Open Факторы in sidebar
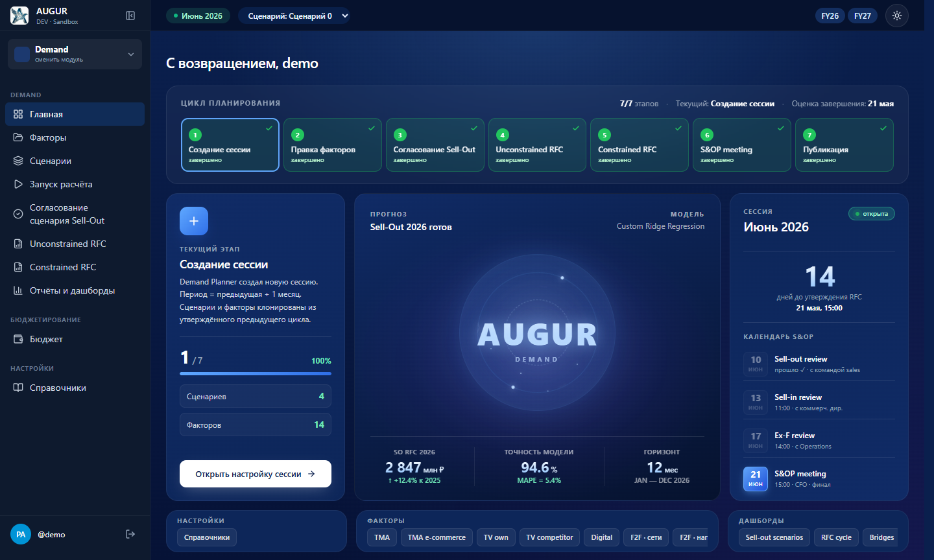Screen dimensions: 934x560 tap(75, 137)
